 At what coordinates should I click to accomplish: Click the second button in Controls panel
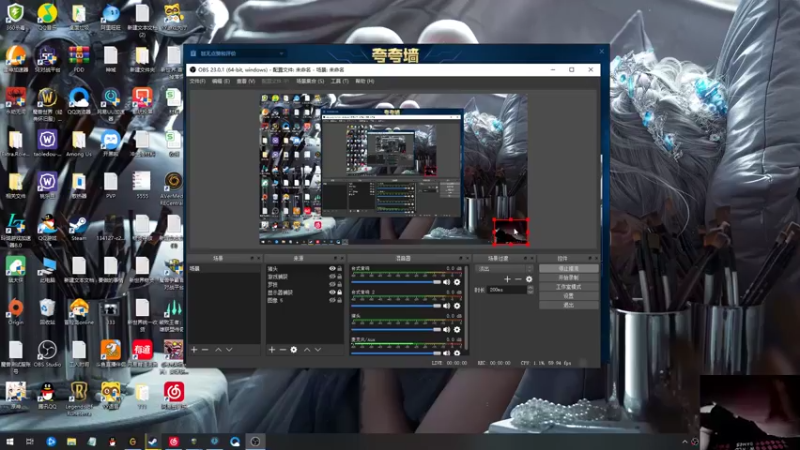tap(568, 278)
